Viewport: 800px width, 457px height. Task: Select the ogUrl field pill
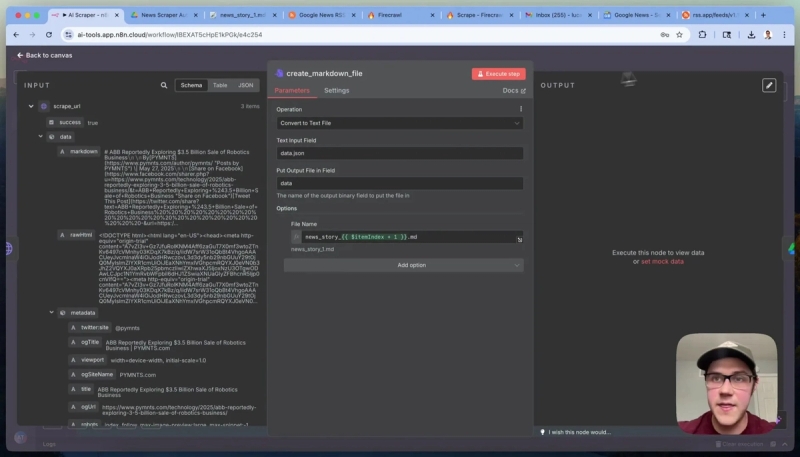click(83, 407)
